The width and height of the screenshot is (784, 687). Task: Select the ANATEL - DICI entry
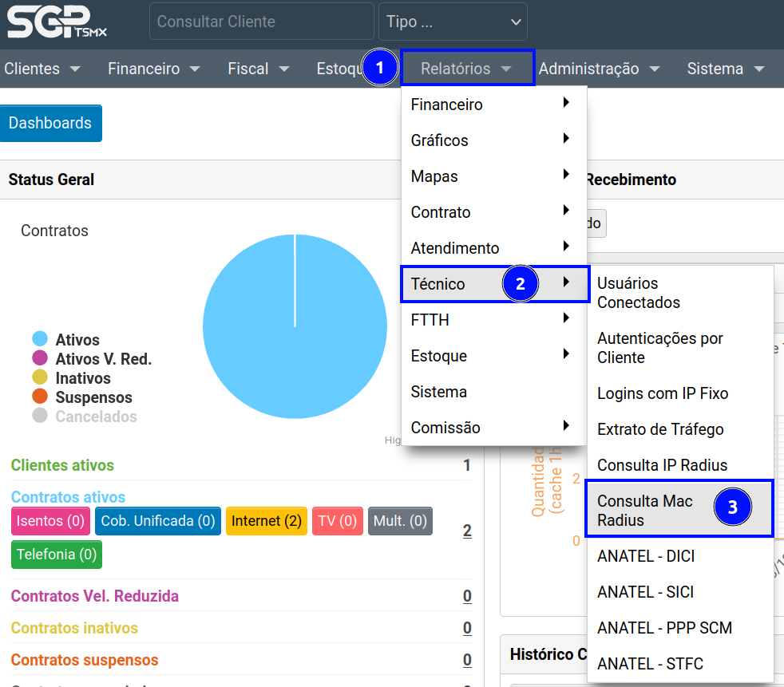pyautogui.click(x=646, y=556)
